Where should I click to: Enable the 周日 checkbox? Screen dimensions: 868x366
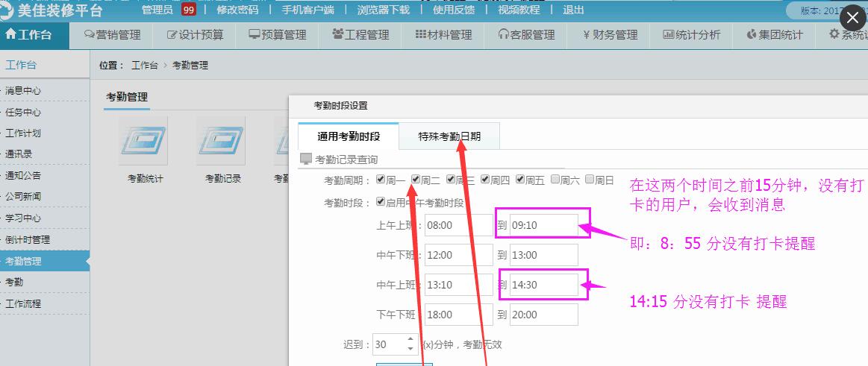pos(590,180)
